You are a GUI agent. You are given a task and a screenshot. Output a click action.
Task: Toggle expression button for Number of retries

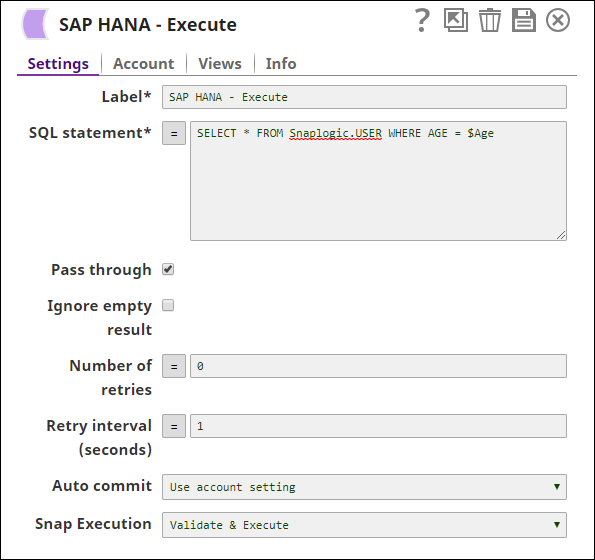click(174, 366)
